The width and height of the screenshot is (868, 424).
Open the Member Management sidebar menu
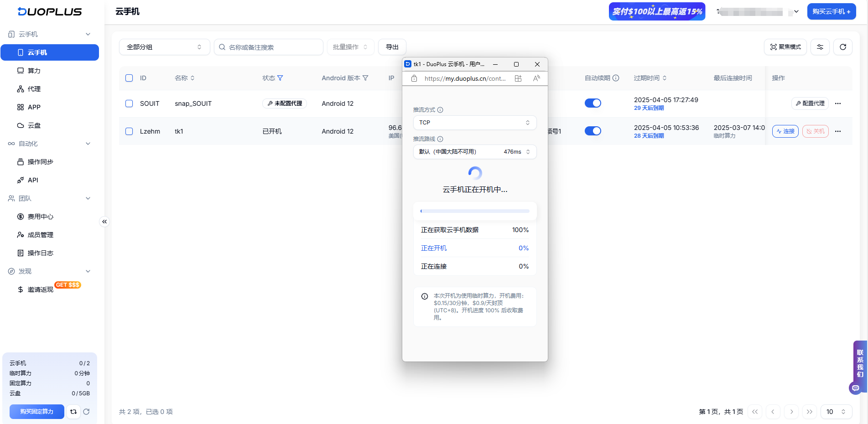click(x=50, y=235)
